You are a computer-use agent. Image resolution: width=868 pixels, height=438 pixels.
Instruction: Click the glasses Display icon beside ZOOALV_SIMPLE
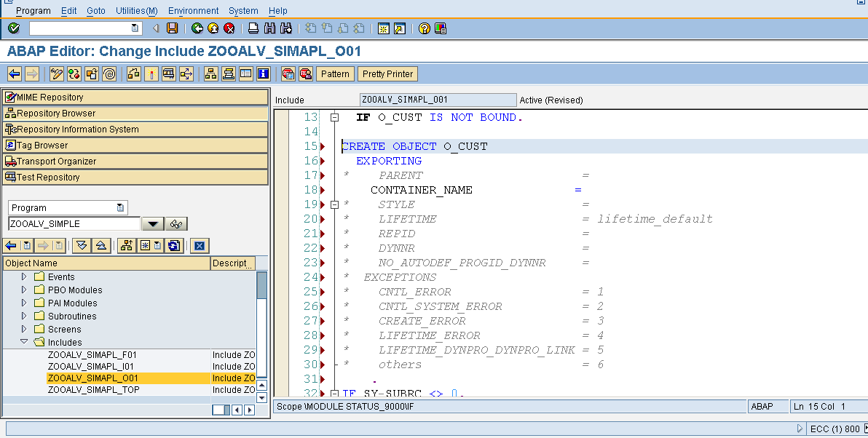tap(175, 223)
